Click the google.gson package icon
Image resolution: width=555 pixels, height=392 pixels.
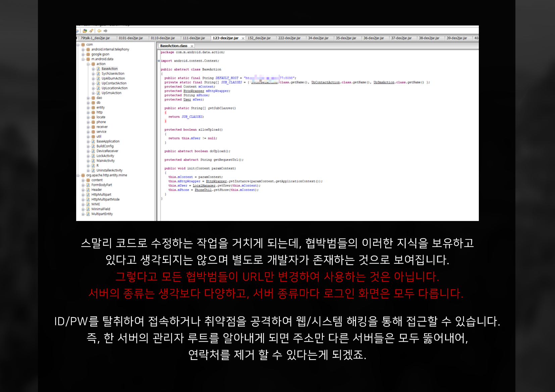(88, 54)
